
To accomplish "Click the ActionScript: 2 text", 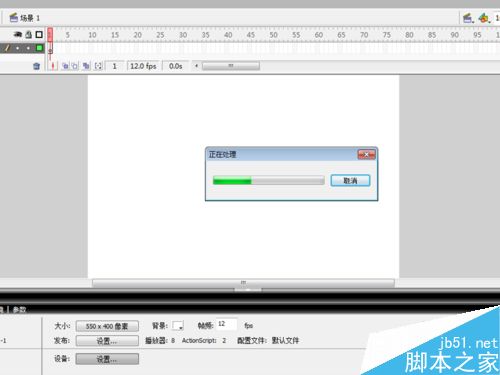I will 204,340.
